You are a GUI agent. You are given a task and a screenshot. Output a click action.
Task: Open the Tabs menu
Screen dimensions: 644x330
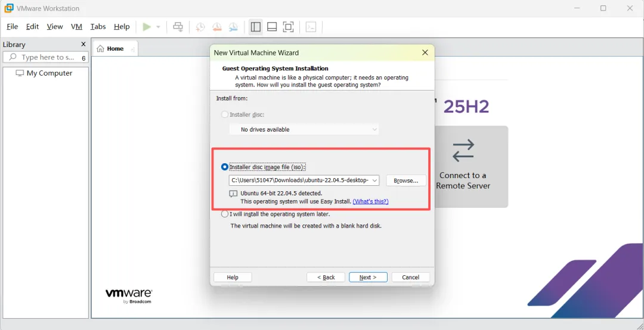[x=98, y=27]
